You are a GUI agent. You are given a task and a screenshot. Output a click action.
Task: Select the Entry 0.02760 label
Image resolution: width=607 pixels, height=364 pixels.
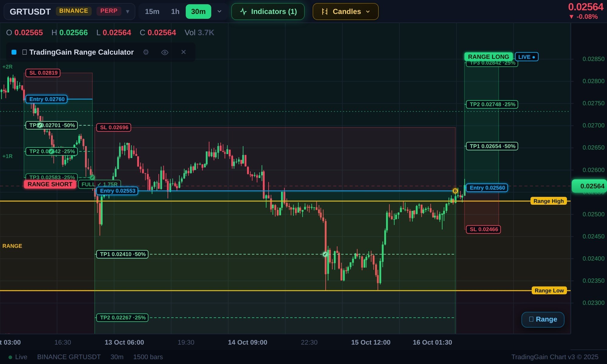click(x=47, y=99)
